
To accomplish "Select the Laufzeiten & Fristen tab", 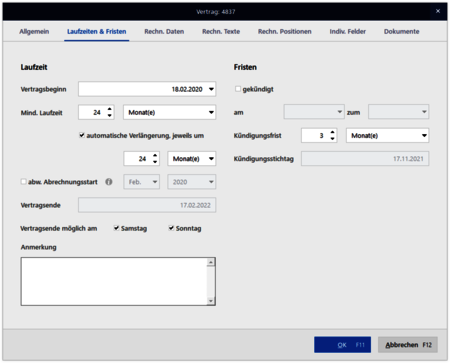I will 97,32.
